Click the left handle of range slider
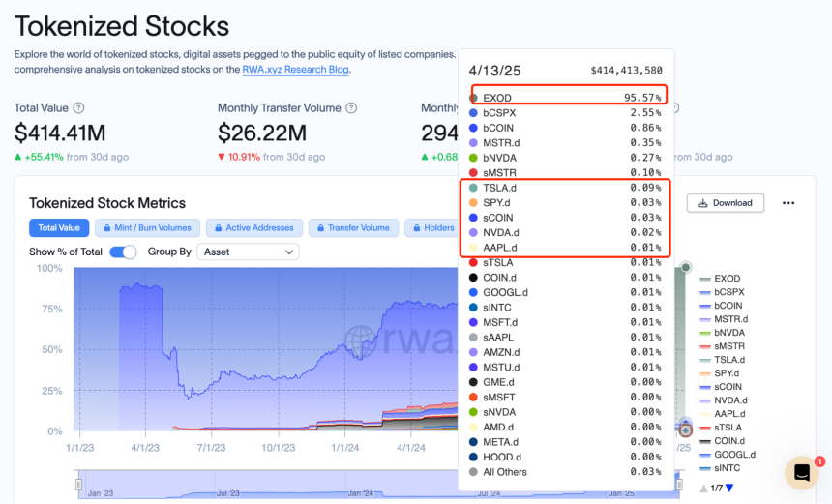832x504 pixels. (x=78, y=485)
